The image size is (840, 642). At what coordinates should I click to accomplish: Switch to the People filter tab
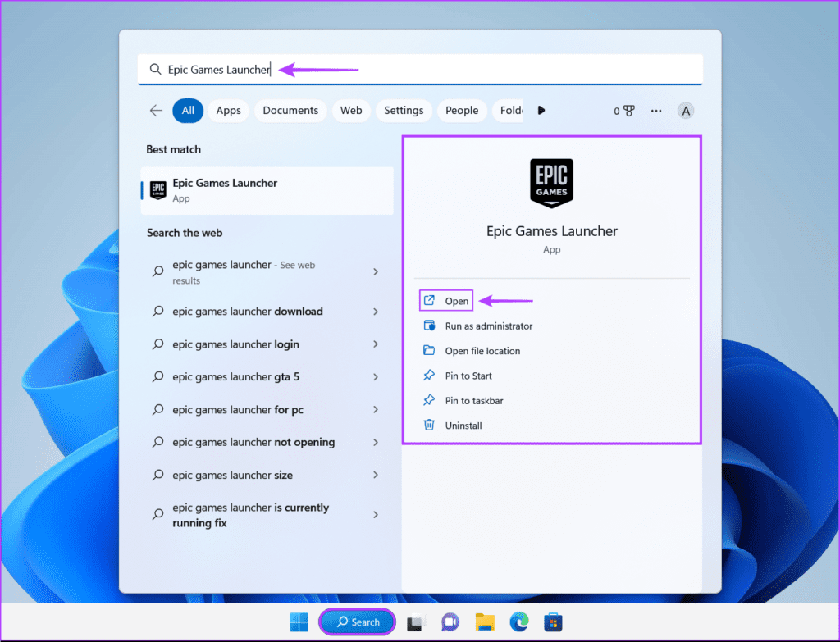(x=462, y=111)
